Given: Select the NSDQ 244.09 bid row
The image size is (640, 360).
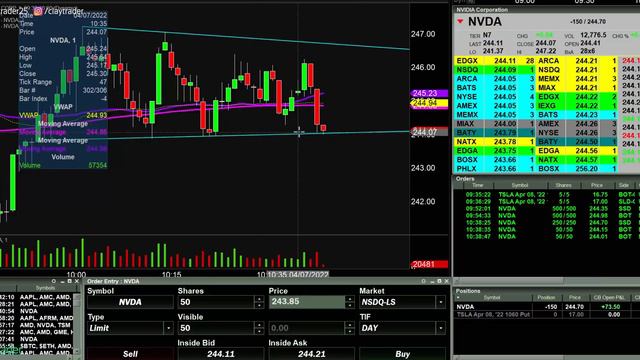Looking at the screenshot, I should coord(495,70).
